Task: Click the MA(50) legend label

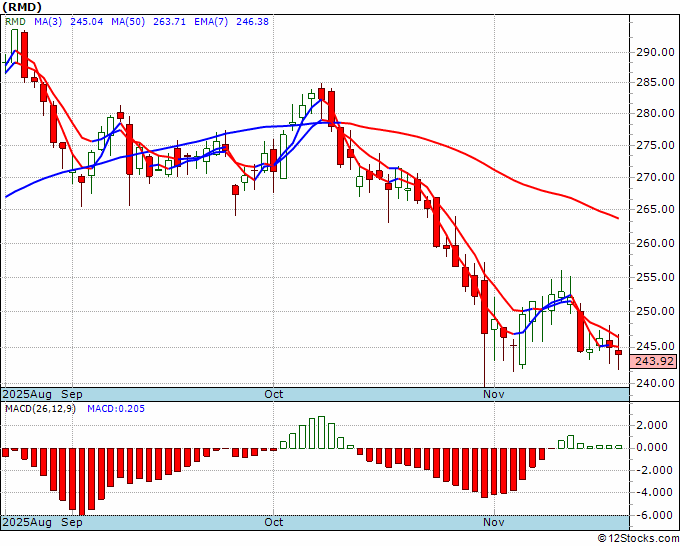Action: click(x=128, y=22)
